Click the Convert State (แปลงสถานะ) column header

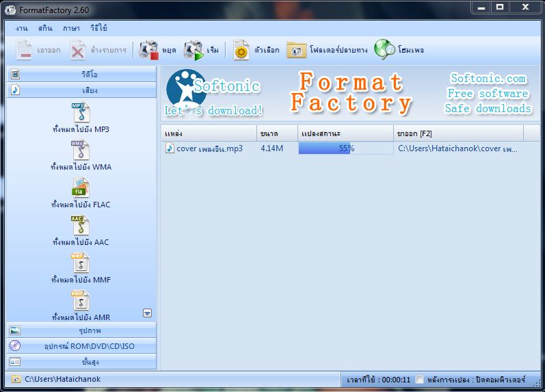(x=345, y=133)
